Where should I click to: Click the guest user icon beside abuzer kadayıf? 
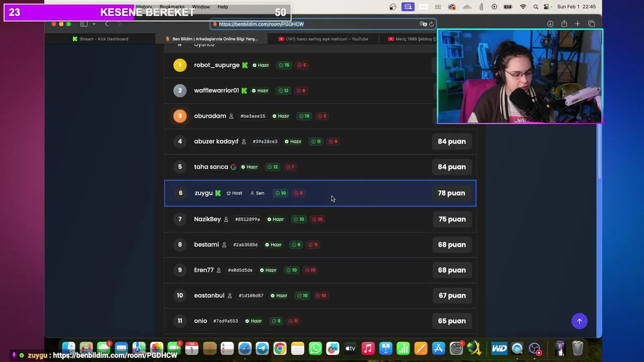coord(244,142)
